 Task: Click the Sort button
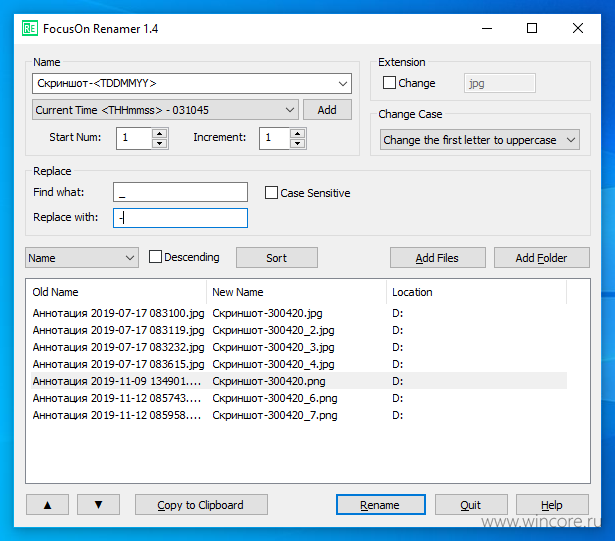point(277,258)
